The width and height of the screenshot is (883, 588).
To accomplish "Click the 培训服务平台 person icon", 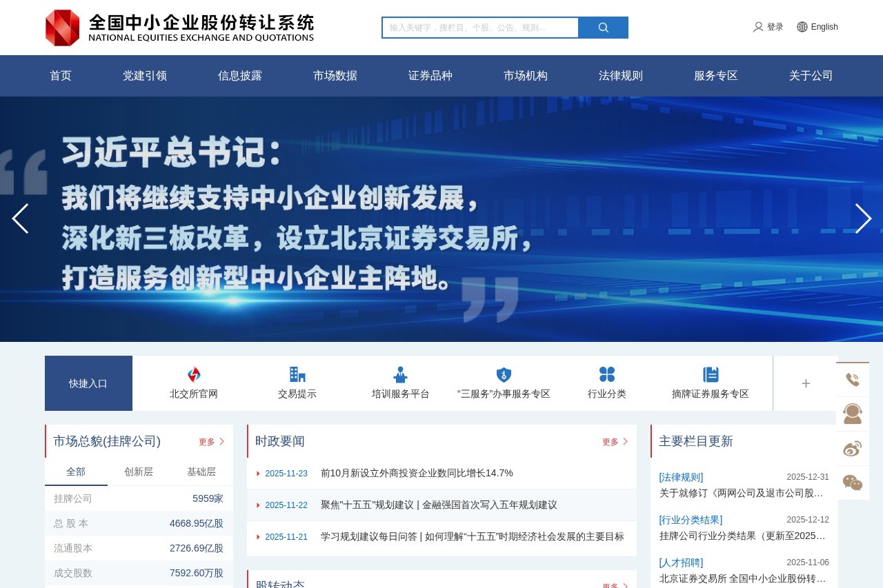I will pyautogui.click(x=400, y=374).
